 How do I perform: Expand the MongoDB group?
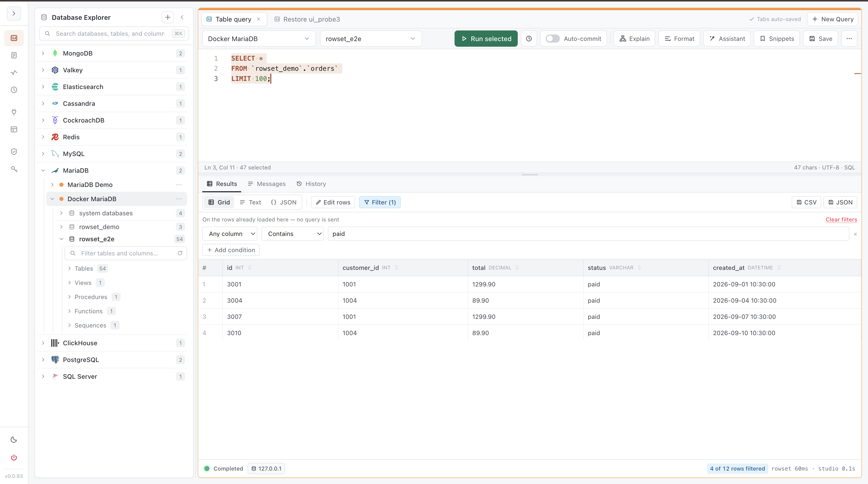click(43, 53)
